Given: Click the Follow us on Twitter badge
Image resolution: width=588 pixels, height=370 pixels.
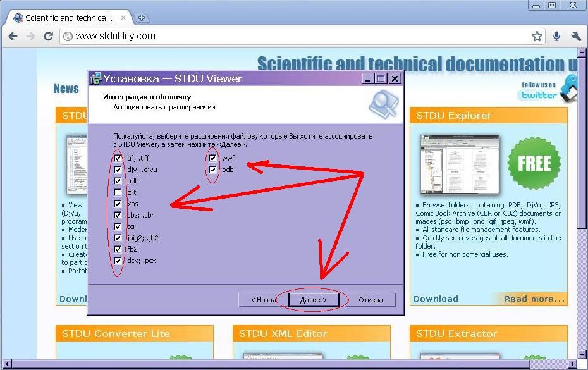Looking at the screenshot, I should point(548,90).
